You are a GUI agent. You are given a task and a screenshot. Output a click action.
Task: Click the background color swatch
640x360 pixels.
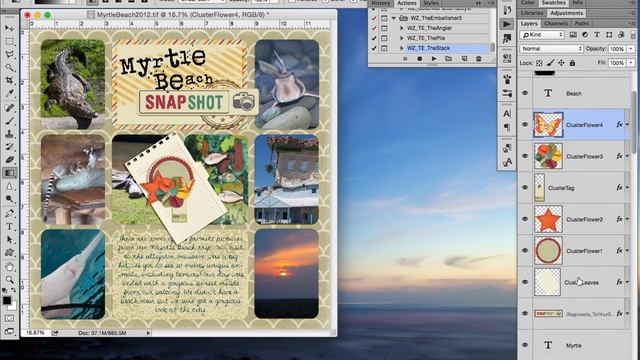click(x=13, y=306)
